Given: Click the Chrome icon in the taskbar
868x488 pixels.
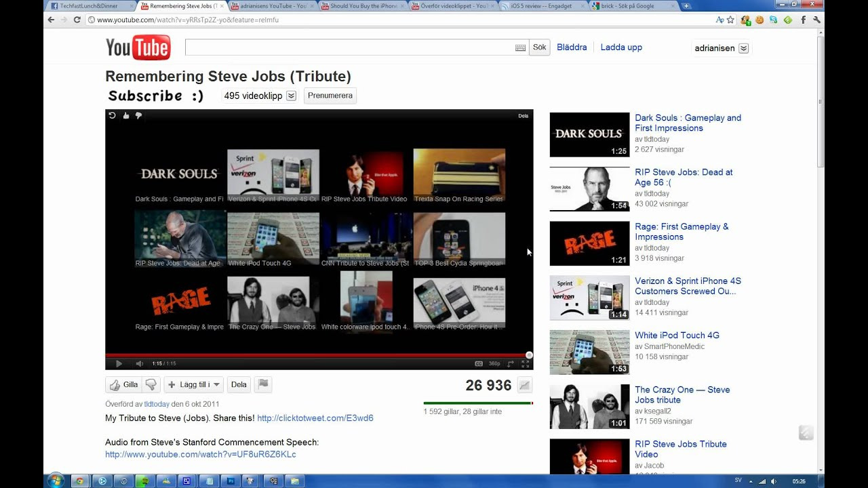Looking at the screenshot, I should (80, 481).
